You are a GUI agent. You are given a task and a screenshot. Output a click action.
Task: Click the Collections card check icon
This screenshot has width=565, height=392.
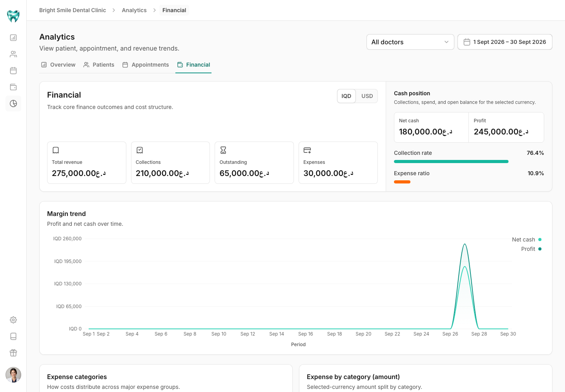140,150
